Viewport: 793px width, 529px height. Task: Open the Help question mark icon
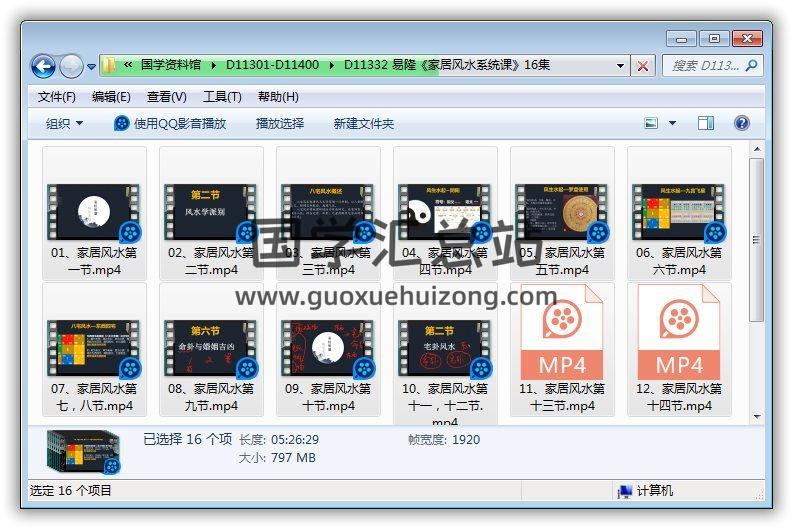pyautogui.click(x=742, y=124)
